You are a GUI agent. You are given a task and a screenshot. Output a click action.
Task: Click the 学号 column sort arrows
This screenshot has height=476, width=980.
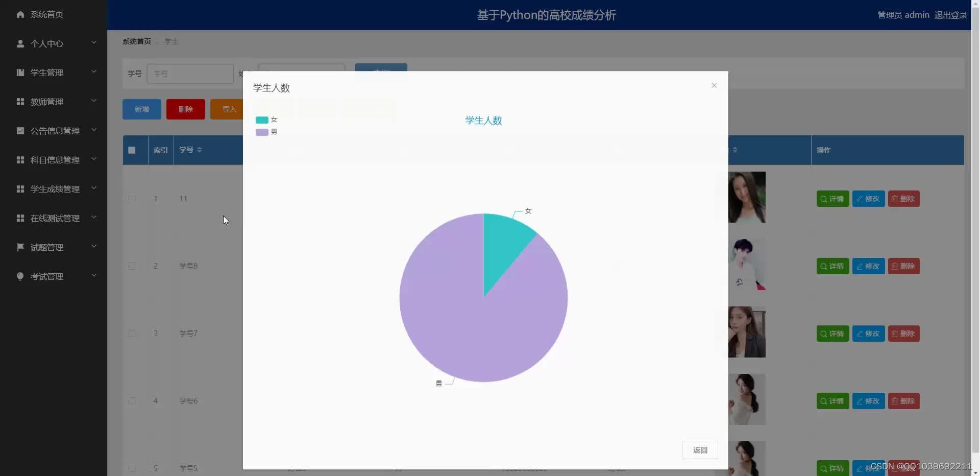coord(200,150)
